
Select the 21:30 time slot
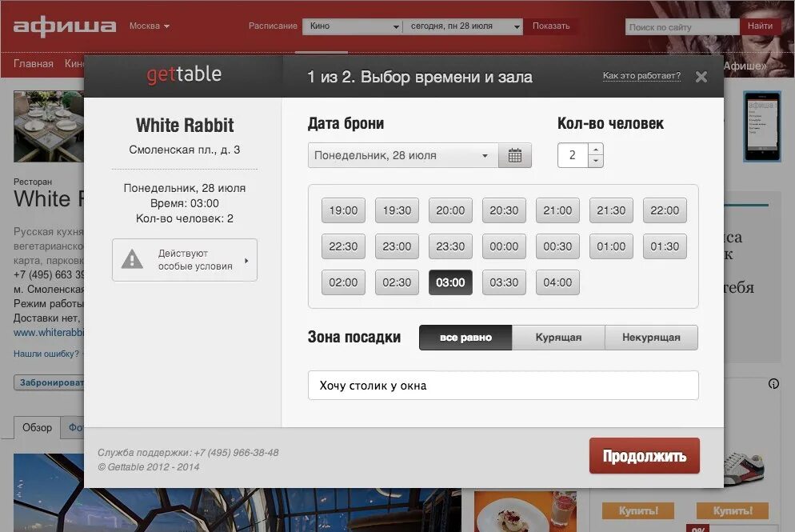(x=611, y=210)
